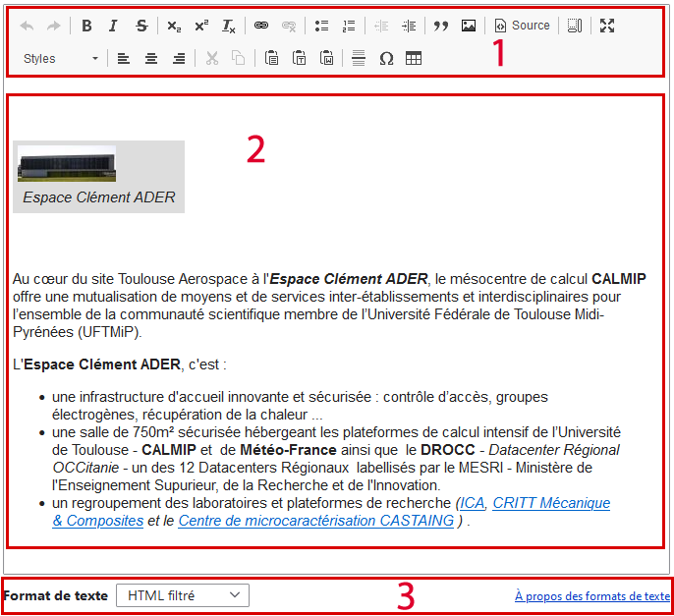Open Centre de microcaractérisation CASTAING link
The width and height of the screenshot is (674, 616).
[316, 521]
